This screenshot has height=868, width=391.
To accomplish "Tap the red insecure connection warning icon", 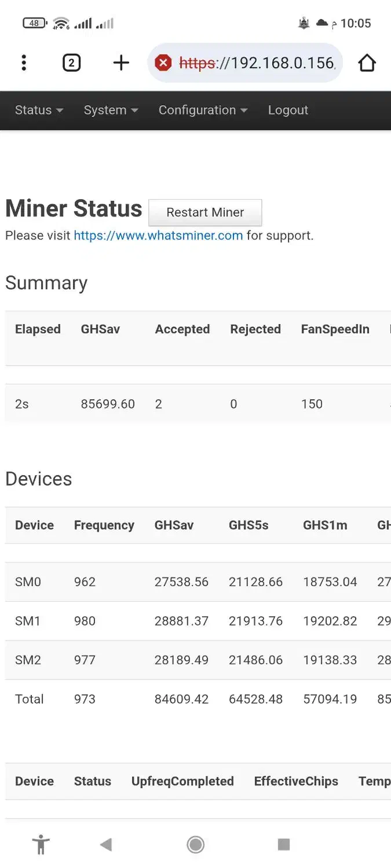I will (x=163, y=62).
